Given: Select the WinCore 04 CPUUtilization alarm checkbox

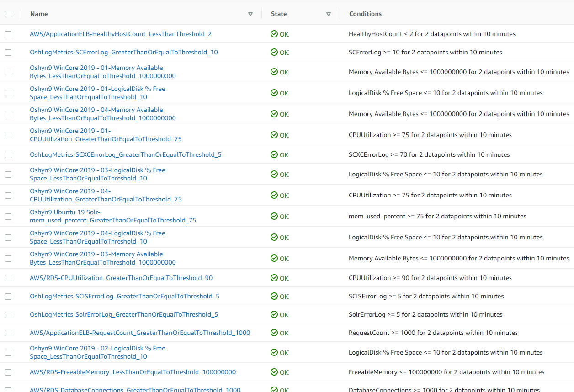Looking at the screenshot, I should click(8, 196).
